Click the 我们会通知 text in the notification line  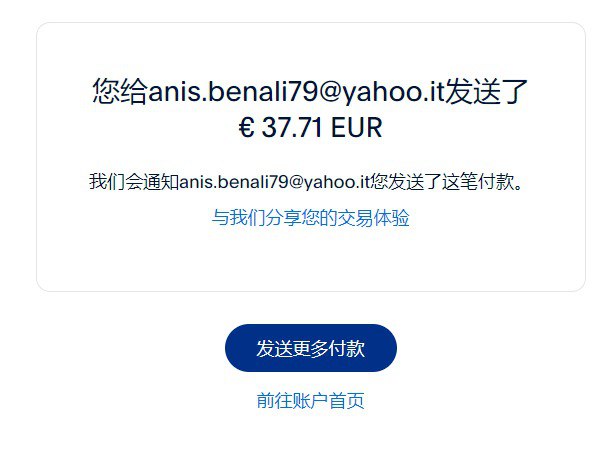[134, 181]
